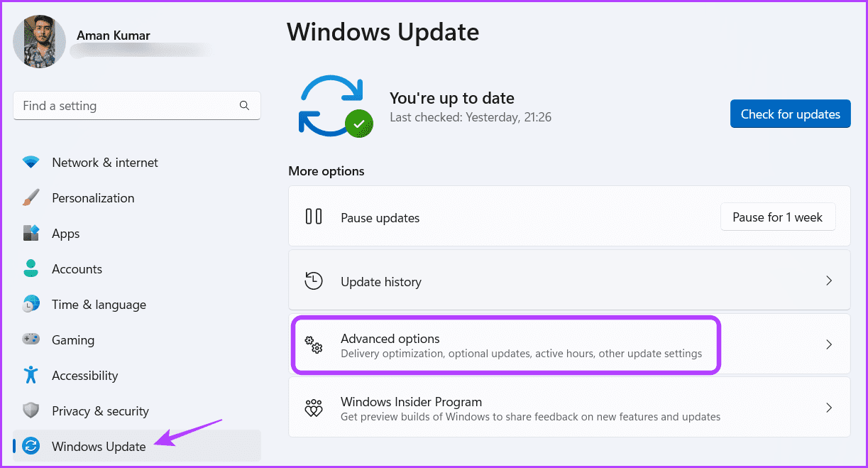
Task: Open Personalization settings
Action: tap(137, 198)
